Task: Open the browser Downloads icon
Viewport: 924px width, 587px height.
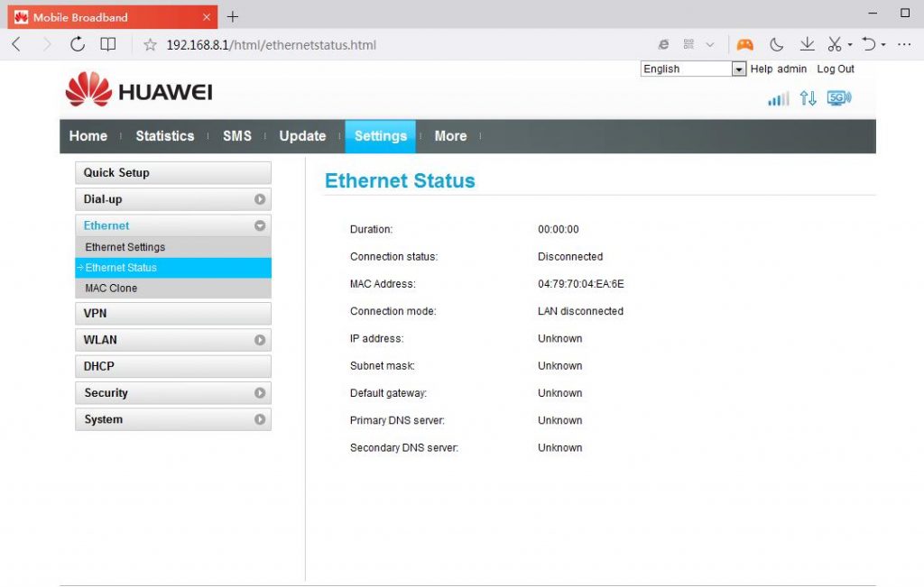Action: 807,43
